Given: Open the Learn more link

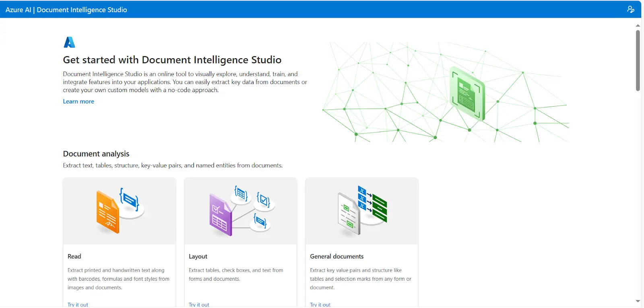Looking at the screenshot, I should pos(78,101).
